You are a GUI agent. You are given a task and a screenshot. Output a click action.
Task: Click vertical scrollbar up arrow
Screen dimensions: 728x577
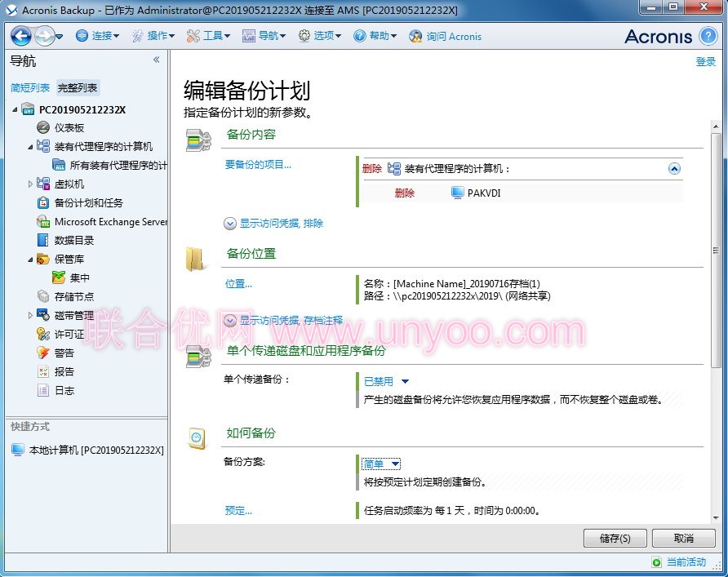pos(716,126)
